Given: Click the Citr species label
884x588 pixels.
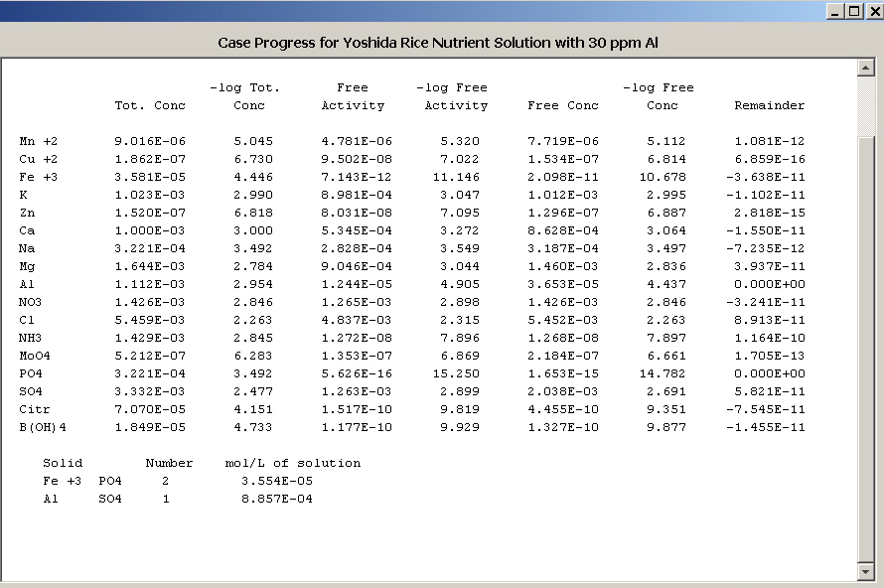Looking at the screenshot, I should coord(35,409).
